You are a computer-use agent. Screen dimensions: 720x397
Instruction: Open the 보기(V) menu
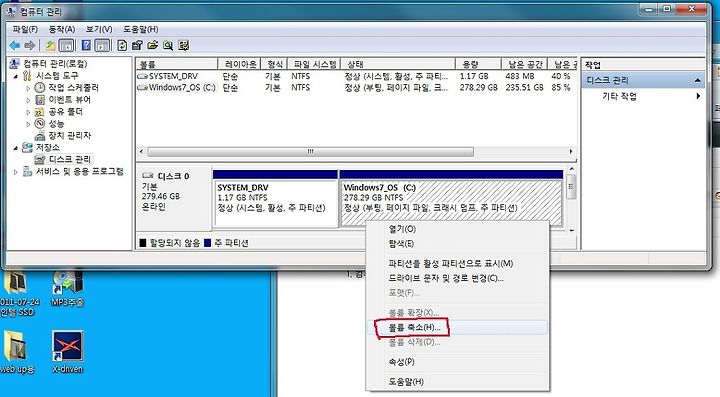[x=99, y=29]
